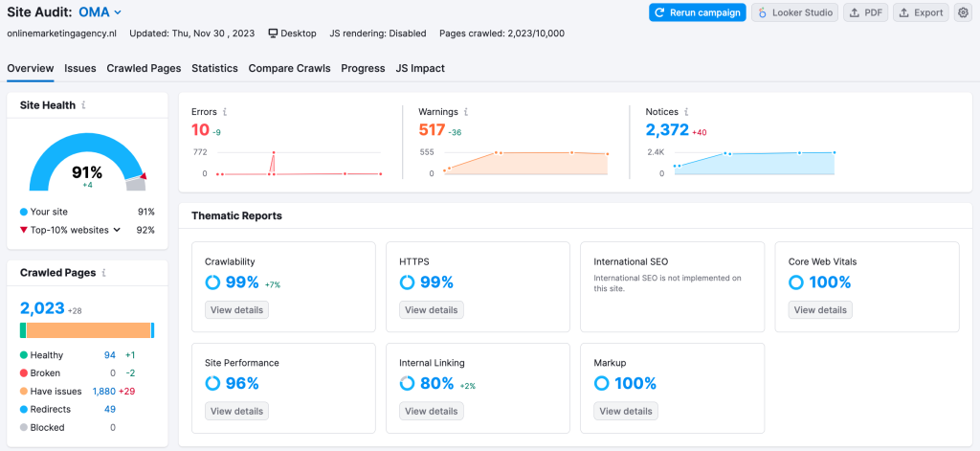Click the Errors info icon
This screenshot has width=980, height=451.
pyautogui.click(x=225, y=112)
